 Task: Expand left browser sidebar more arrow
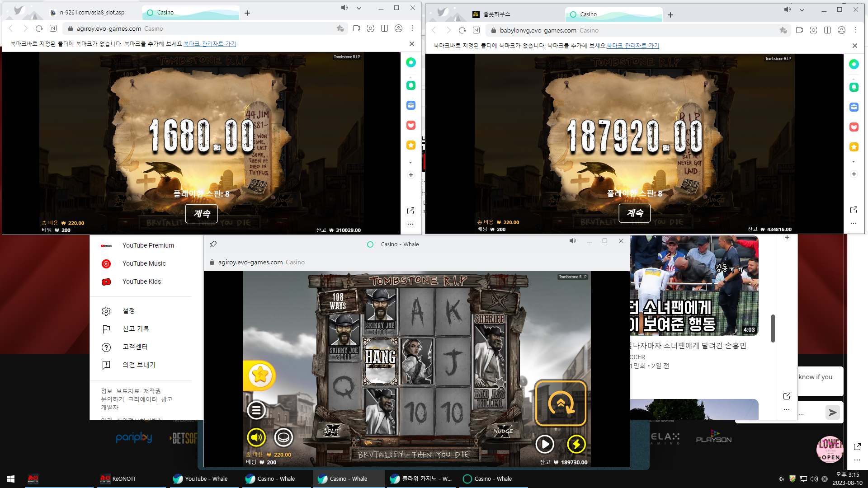coord(410,162)
